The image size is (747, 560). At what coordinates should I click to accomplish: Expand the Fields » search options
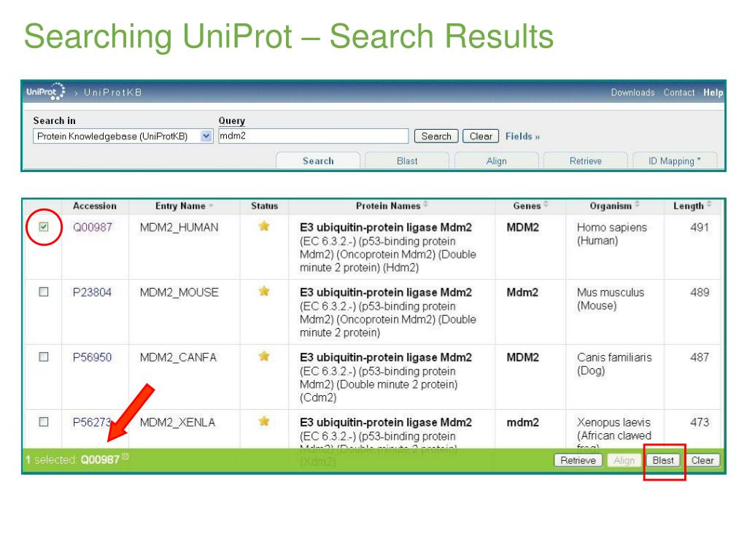tap(522, 136)
